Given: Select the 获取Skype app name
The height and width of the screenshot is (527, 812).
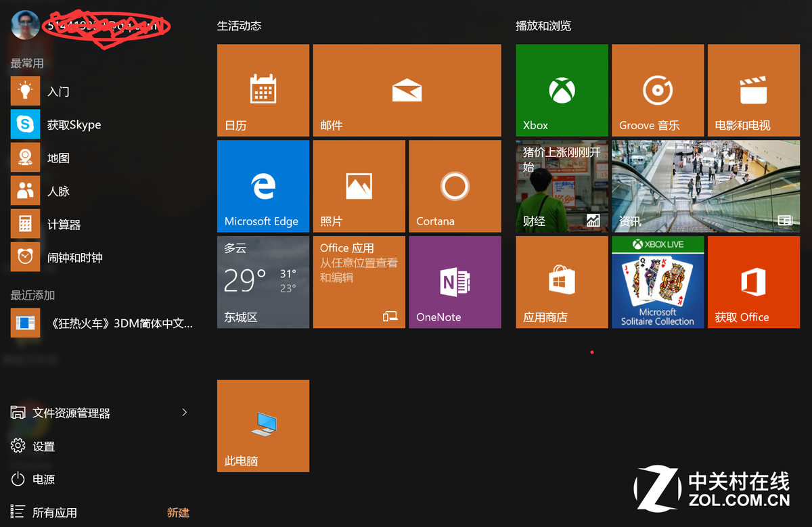Looking at the screenshot, I should coord(74,124).
